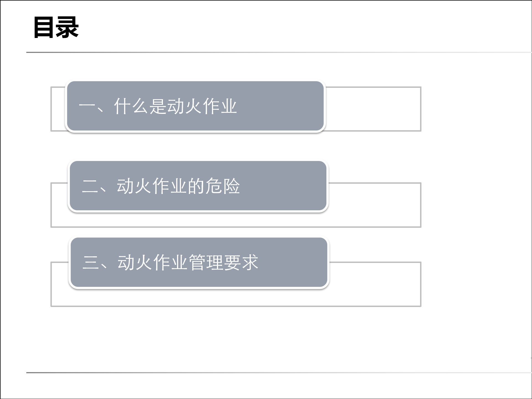Click the 目录 slide title

pos(56,27)
